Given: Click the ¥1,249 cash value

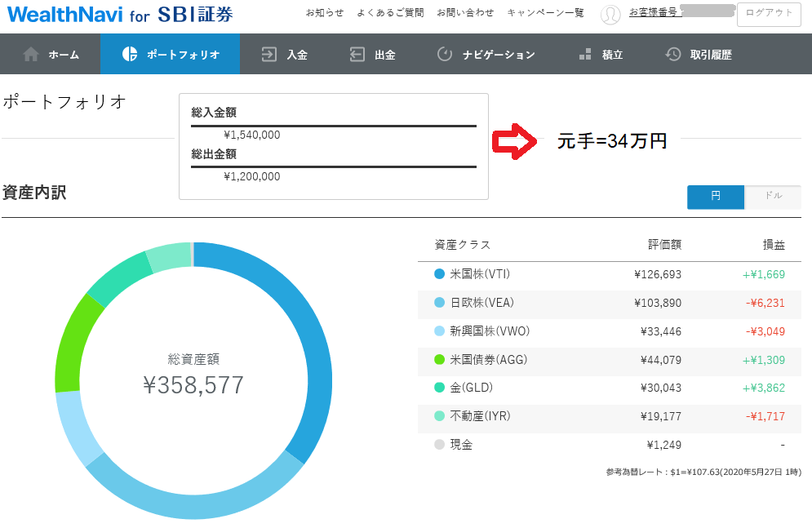Looking at the screenshot, I should click(664, 445).
